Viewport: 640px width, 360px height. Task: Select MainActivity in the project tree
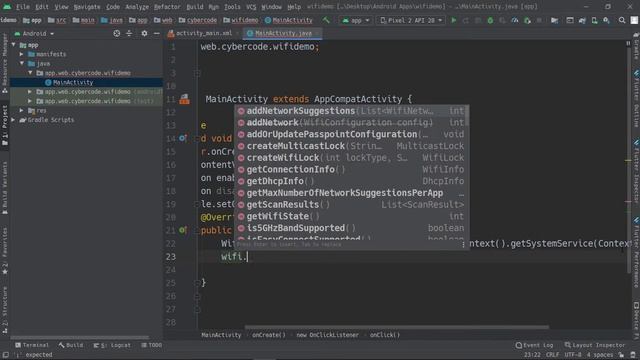click(86, 82)
